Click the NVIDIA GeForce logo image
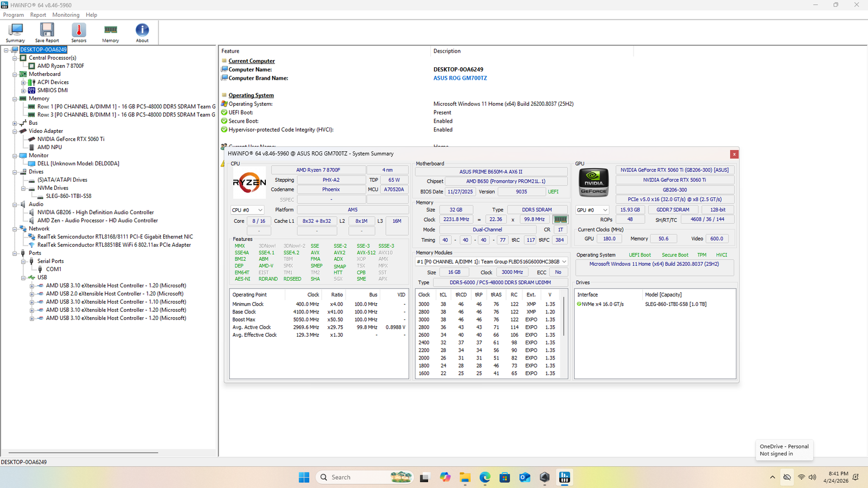 click(593, 182)
